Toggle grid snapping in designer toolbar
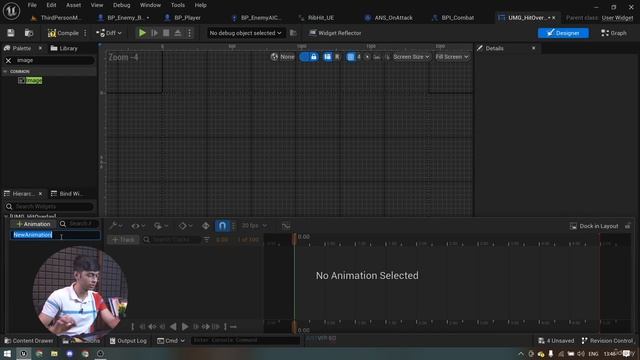The height and width of the screenshot is (360, 640). point(351,57)
